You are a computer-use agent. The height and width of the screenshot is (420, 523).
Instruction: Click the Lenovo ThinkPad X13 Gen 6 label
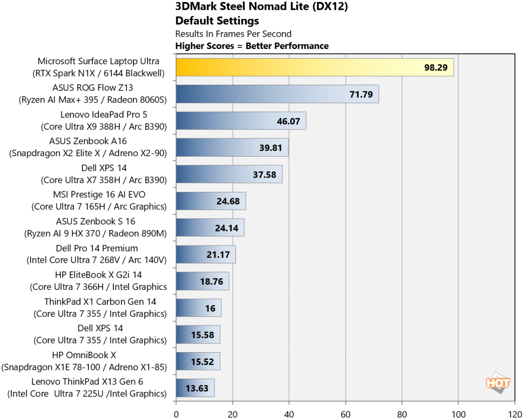[87, 382]
